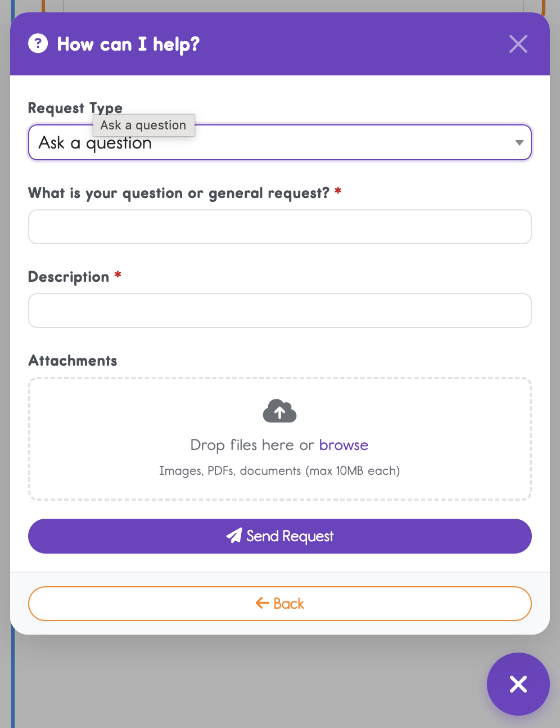
Task: Click the left arrow icon inside the Back button
Action: coord(261,603)
